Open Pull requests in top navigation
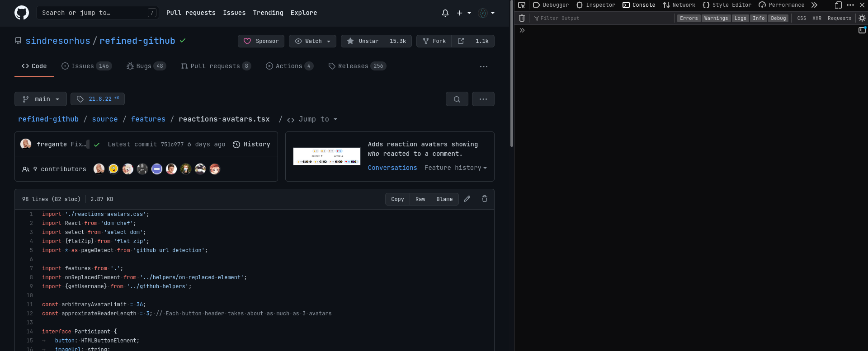This screenshot has height=351, width=868. 191,13
